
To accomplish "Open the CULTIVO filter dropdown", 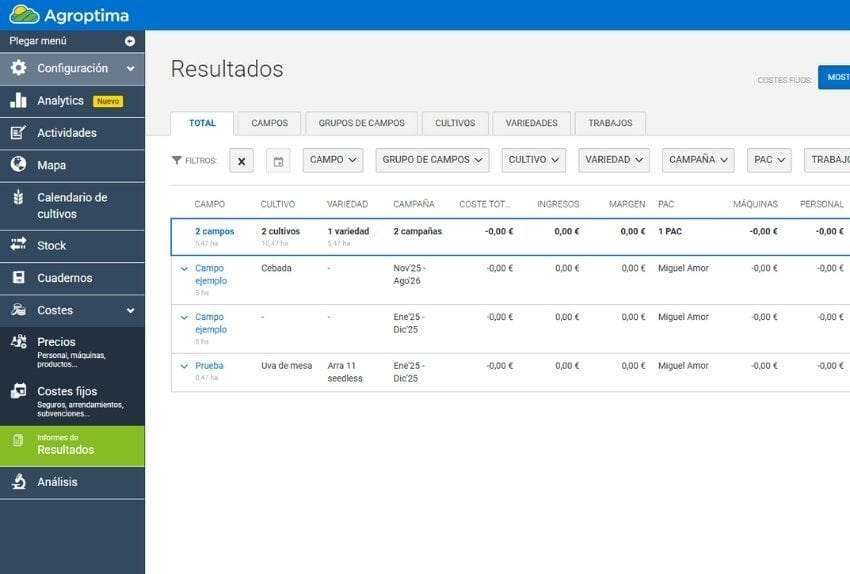I will [x=533, y=160].
